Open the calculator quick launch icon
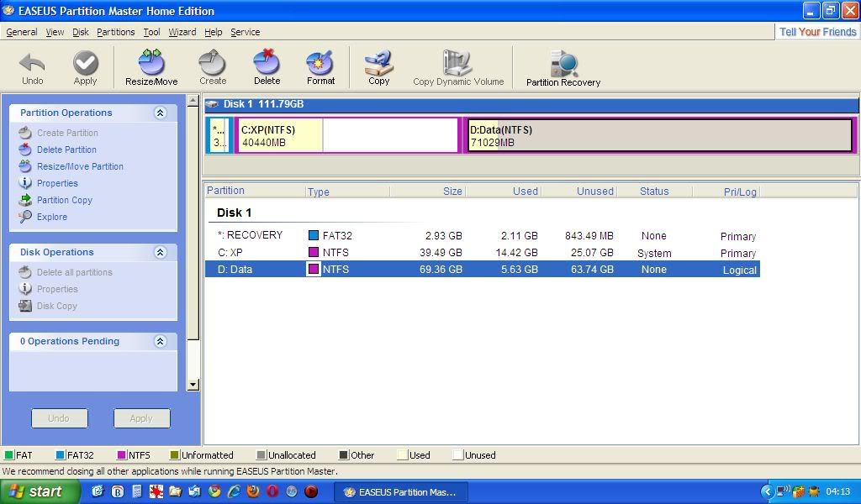 click(x=137, y=491)
